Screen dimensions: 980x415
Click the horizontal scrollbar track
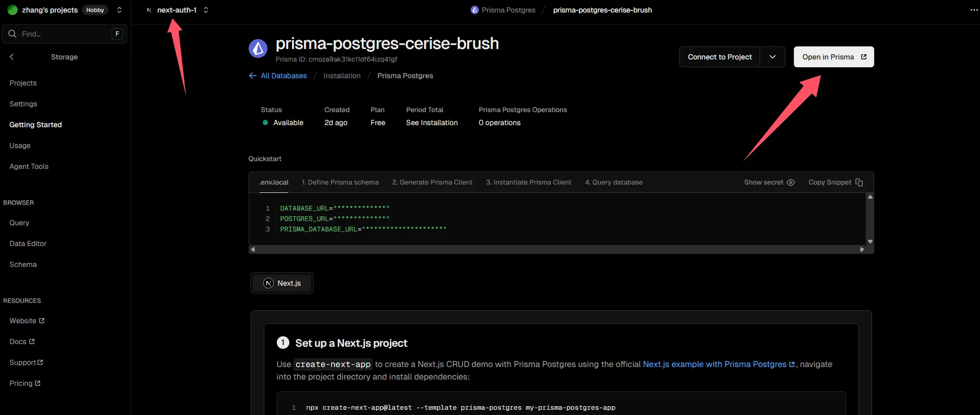(x=557, y=249)
